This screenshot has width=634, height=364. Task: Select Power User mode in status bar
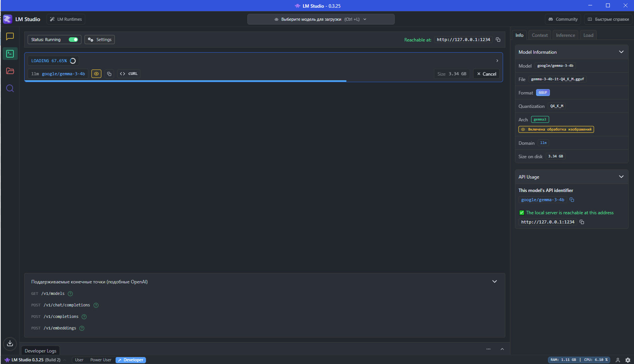(x=101, y=360)
